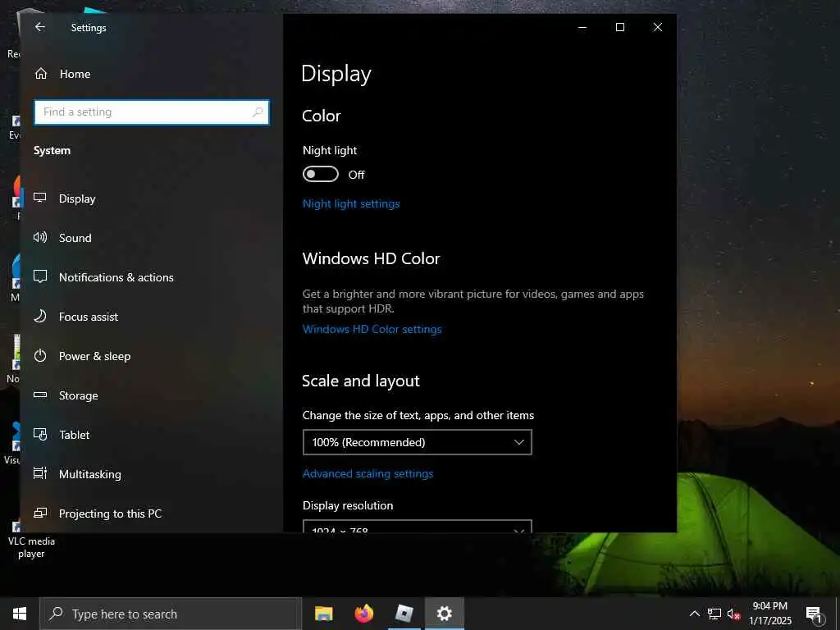Click the Multitasking icon
Viewport: 840px width, 630px height.
click(x=40, y=473)
